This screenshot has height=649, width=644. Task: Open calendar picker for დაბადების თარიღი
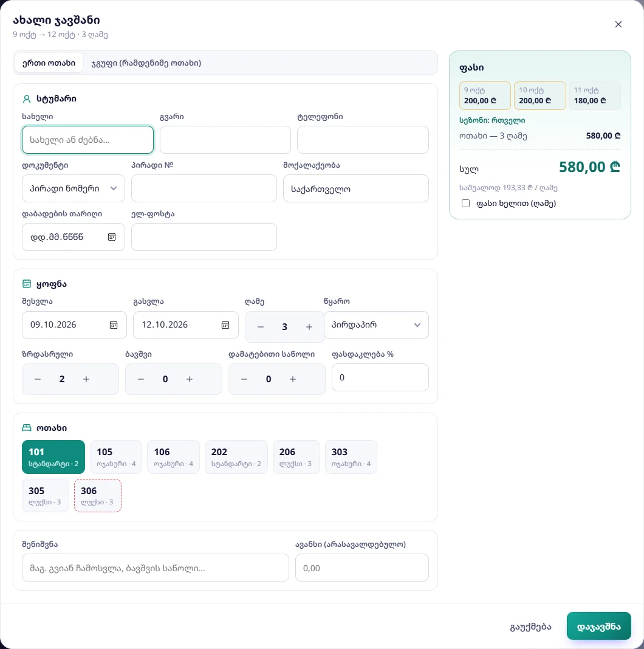pyautogui.click(x=112, y=237)
